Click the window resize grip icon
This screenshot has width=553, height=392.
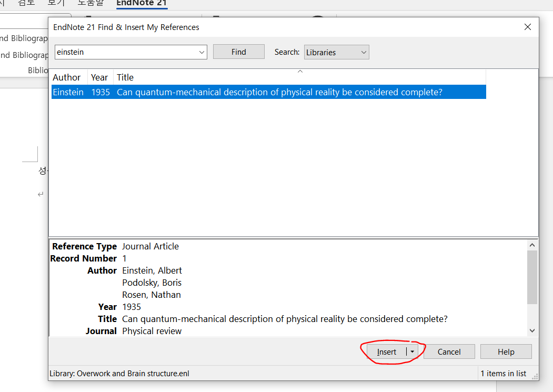pos(535,376)
